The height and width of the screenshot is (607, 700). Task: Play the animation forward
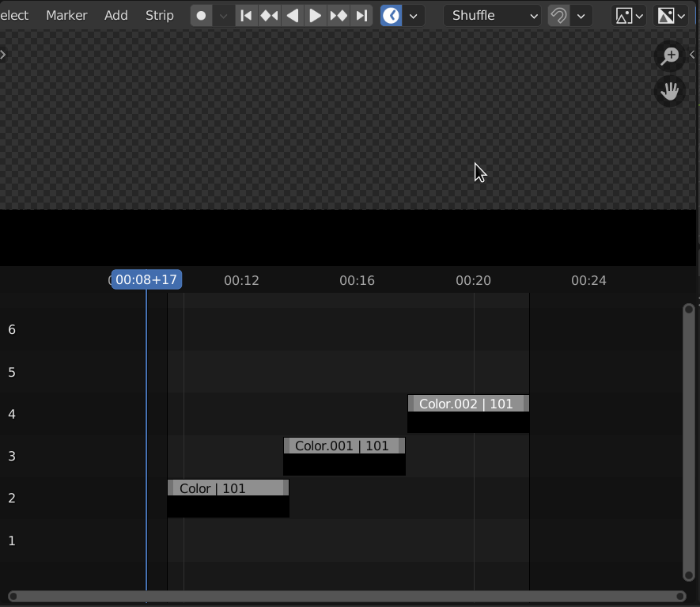coord(315,15)
